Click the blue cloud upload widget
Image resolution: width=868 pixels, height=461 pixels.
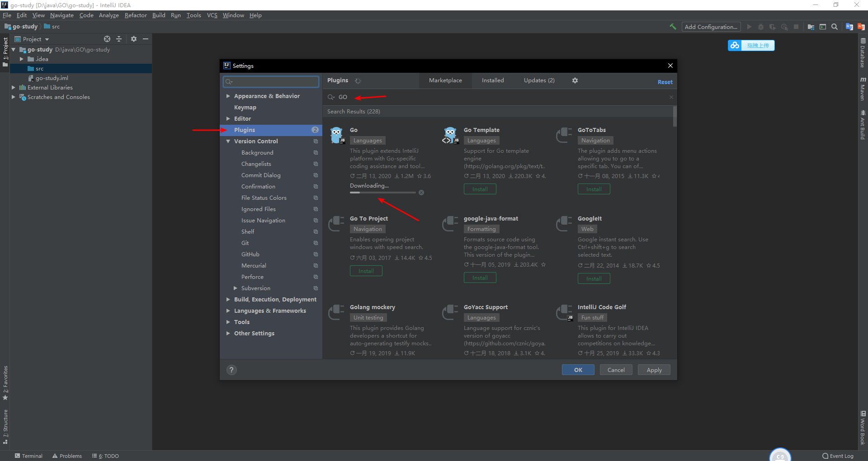(x=751, y=45)
